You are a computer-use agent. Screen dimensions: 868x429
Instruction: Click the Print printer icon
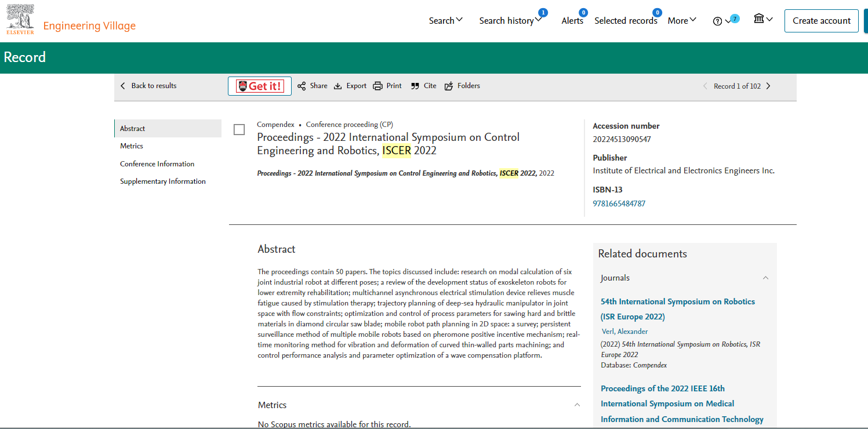tap(377, 86)
